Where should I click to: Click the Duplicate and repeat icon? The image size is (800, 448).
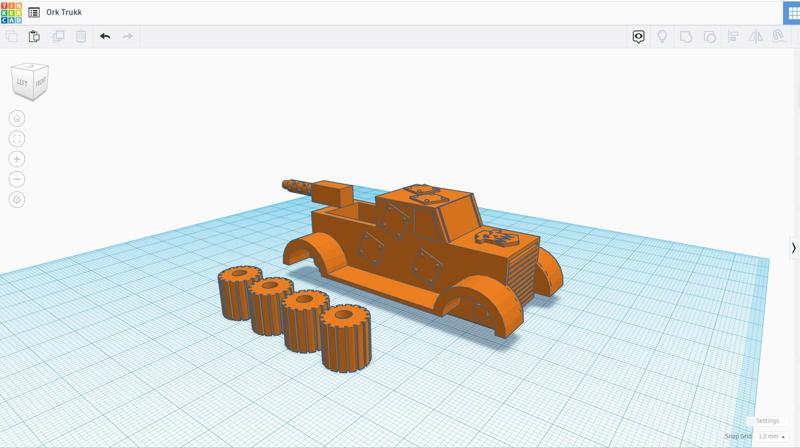58,36
